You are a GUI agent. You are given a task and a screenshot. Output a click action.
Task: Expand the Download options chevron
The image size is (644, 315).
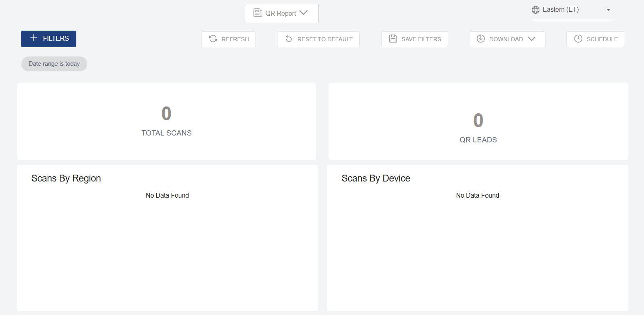pos(532,39)
